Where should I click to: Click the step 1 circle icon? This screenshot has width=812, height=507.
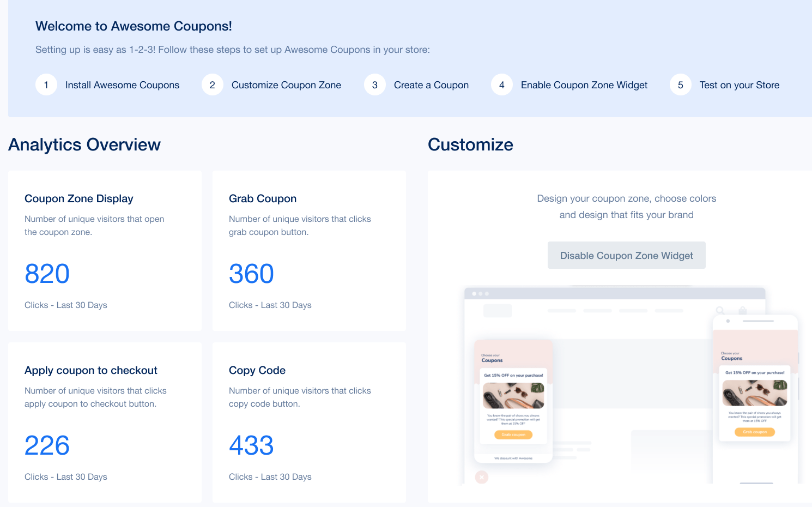pos(46,84)
